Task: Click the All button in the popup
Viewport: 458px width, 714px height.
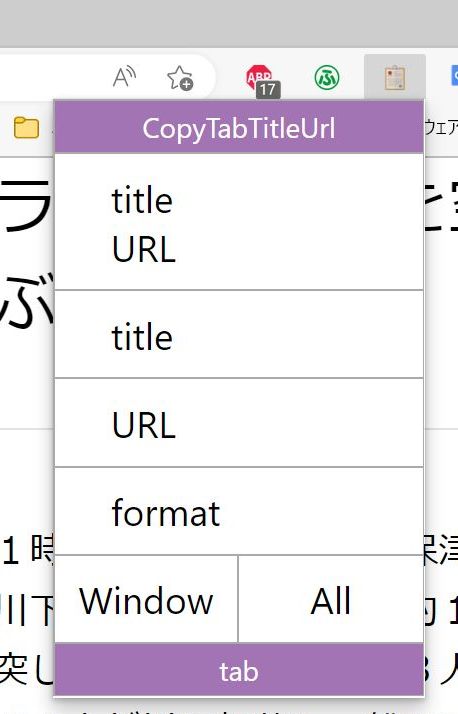Action: (x=331, y=599)
